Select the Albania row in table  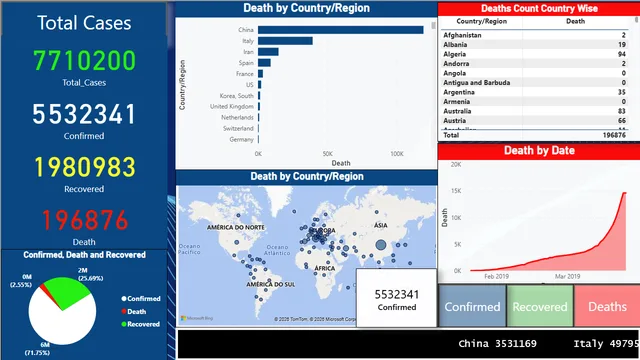534,44
